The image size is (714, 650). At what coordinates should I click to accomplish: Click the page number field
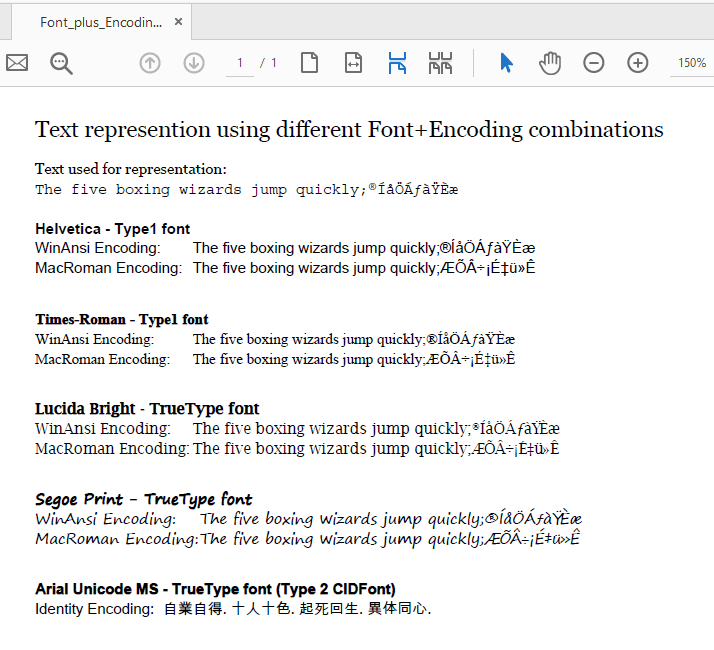pos(240,63)
